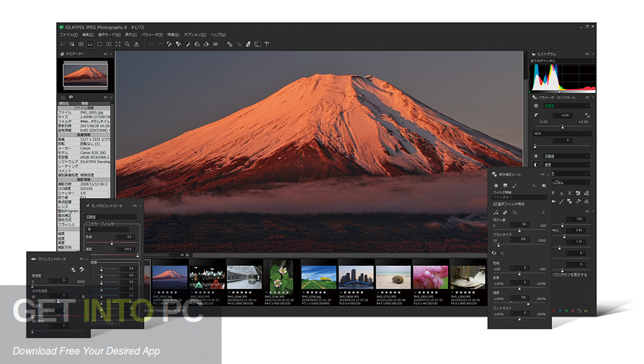644x364 pixels.
Task: Click the undo arrow in toolbar
Action: click(x=151, y=44)
